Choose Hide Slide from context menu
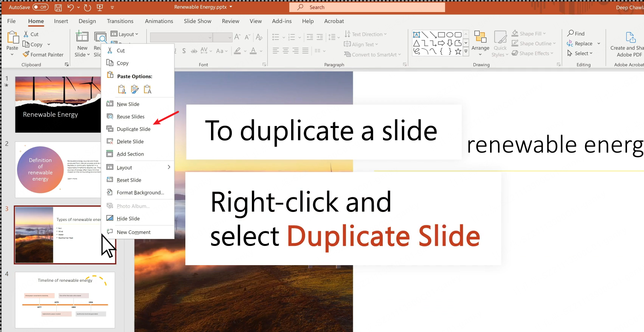The width and height of the screenshot is (644, 332). coord(138,218)
